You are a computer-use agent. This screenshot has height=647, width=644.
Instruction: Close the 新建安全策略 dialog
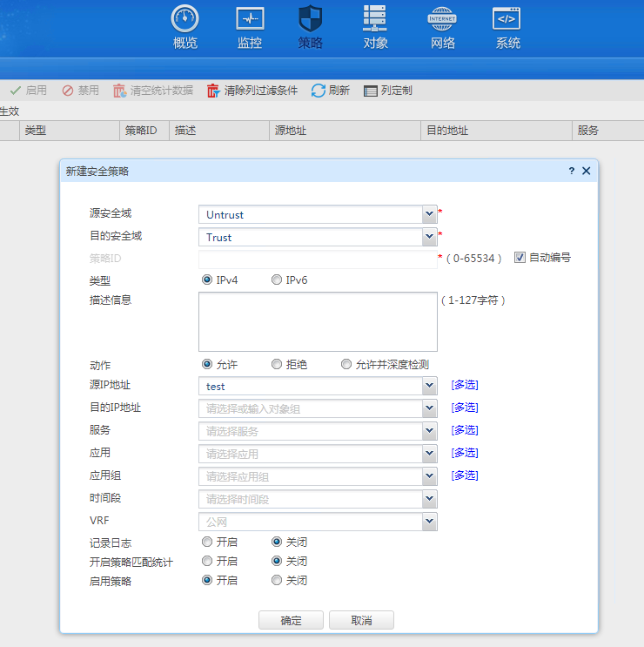(x=587, y=171)
